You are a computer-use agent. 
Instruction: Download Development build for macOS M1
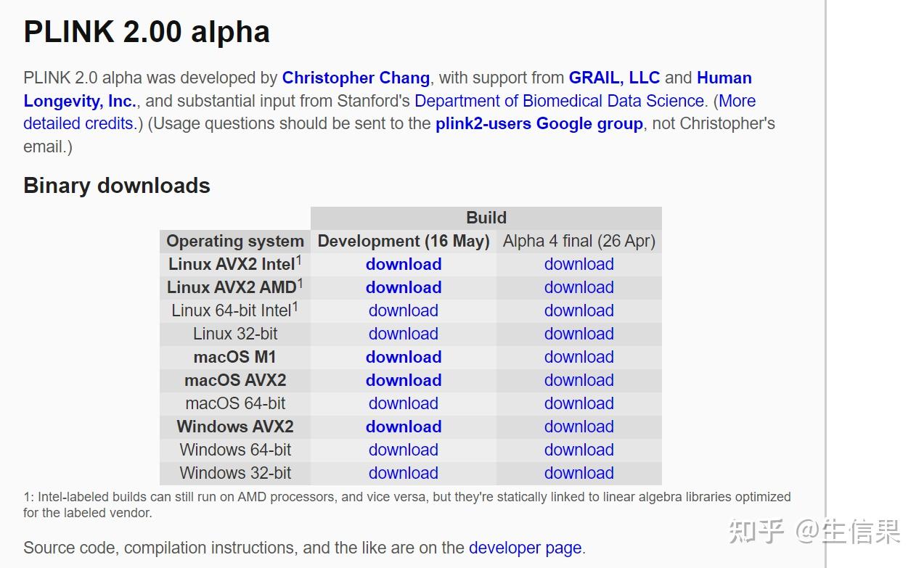click(404, 358)
